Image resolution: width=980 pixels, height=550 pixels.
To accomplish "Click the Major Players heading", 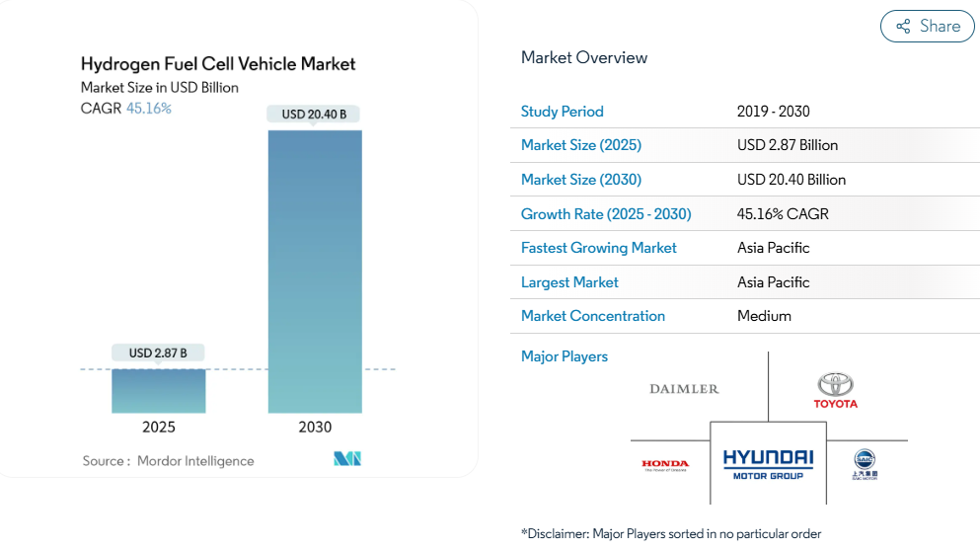I will [x=564, y=356].
